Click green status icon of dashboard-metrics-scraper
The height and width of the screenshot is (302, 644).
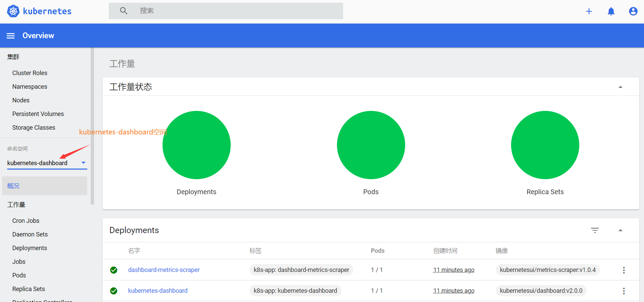coord(114,270)
